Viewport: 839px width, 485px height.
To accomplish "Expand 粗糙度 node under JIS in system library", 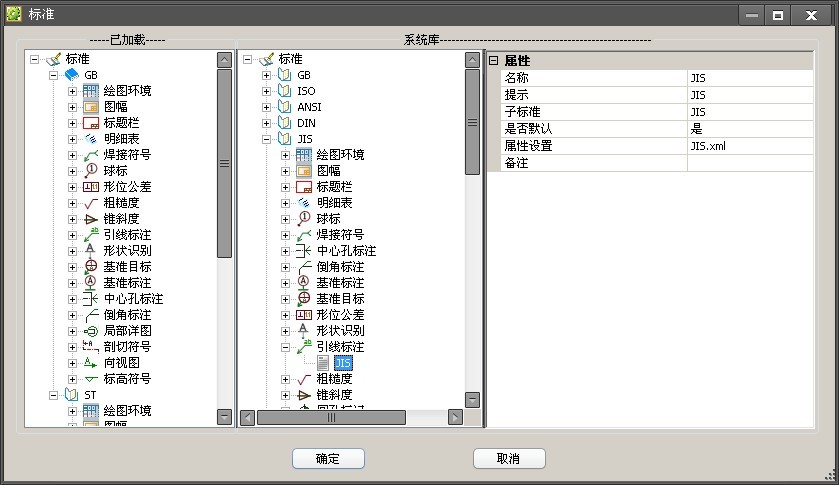I will coord(286,380).
